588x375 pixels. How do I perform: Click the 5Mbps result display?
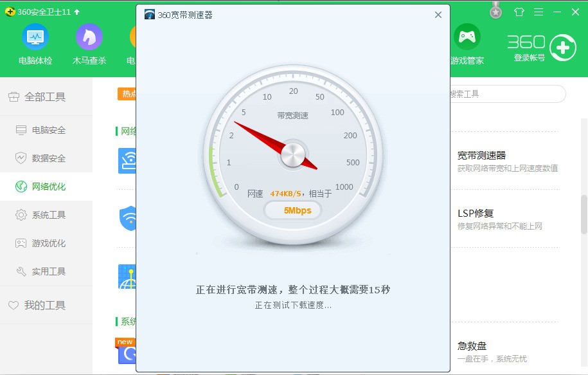click(293, 210)
